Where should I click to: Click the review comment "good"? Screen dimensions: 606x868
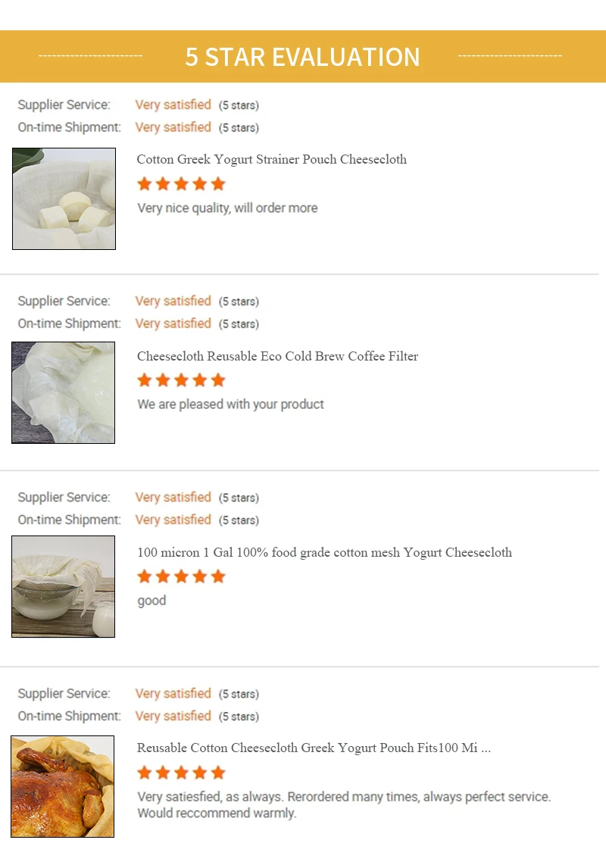pos(151,601)
